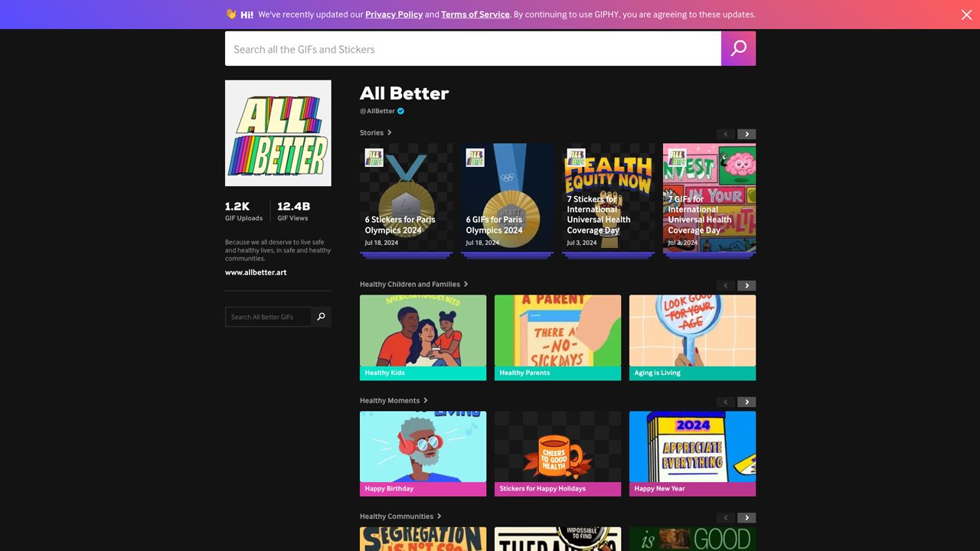Click the verified badge next to @AllBetter
Screen dimensions: 980x551
(x=400, y=111)
